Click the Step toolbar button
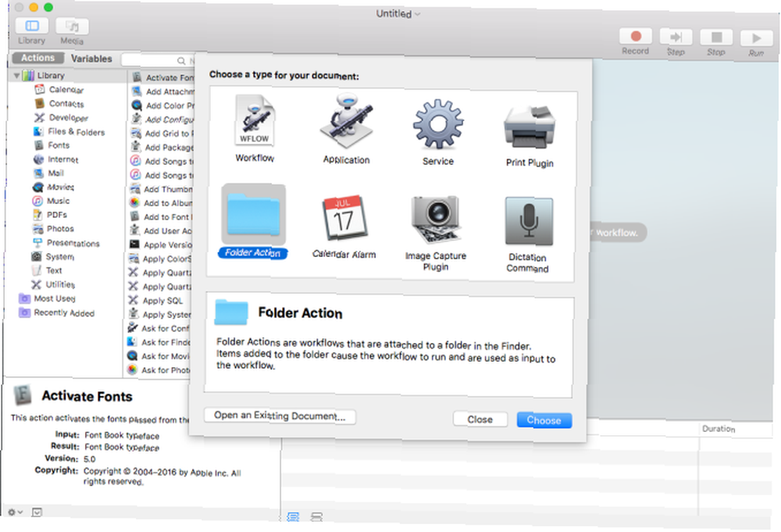This screenshot has height=532, width=781. point(676,37)
